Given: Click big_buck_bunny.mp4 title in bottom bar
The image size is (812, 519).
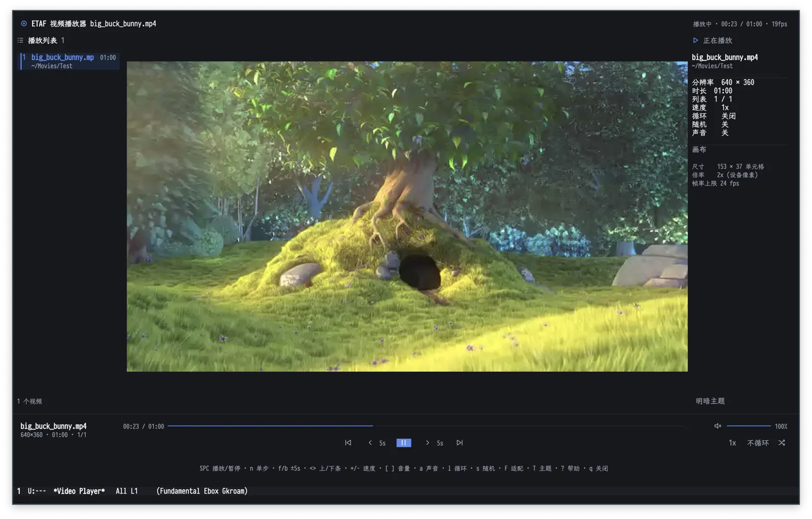Looking at the screenshot, I should tap(53, 426).
